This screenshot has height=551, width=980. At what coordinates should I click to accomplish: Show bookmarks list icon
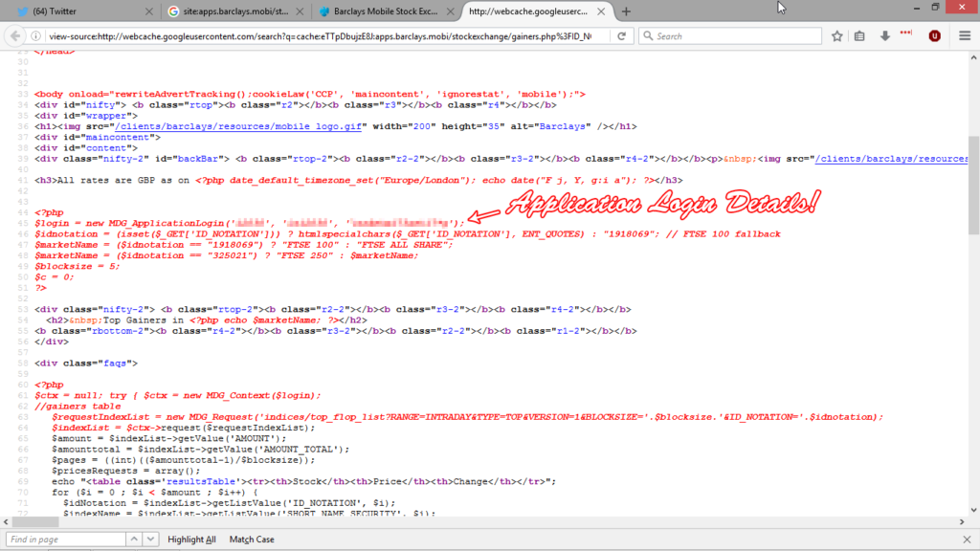pyautogui.click(x=860, y=36)
